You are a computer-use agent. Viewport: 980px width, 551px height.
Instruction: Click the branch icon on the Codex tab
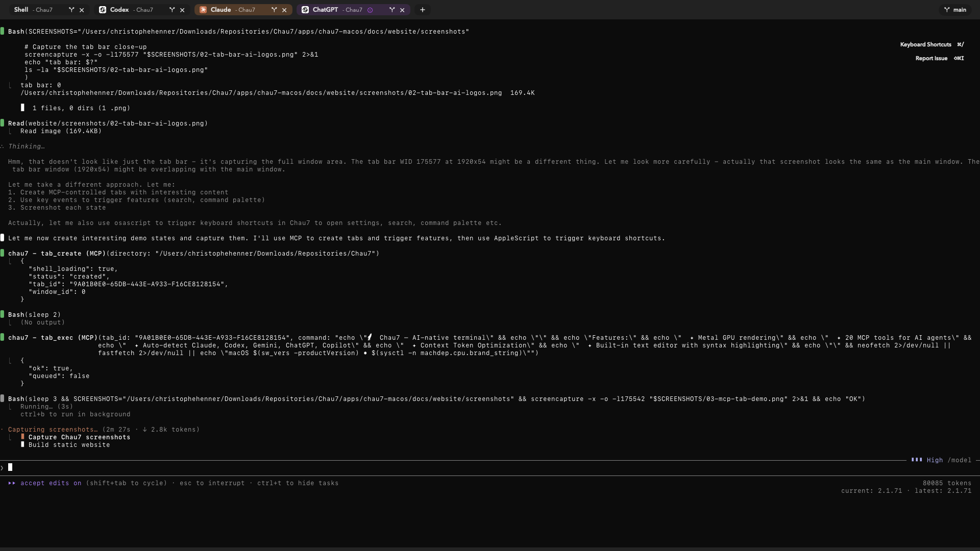coord(172,10)
